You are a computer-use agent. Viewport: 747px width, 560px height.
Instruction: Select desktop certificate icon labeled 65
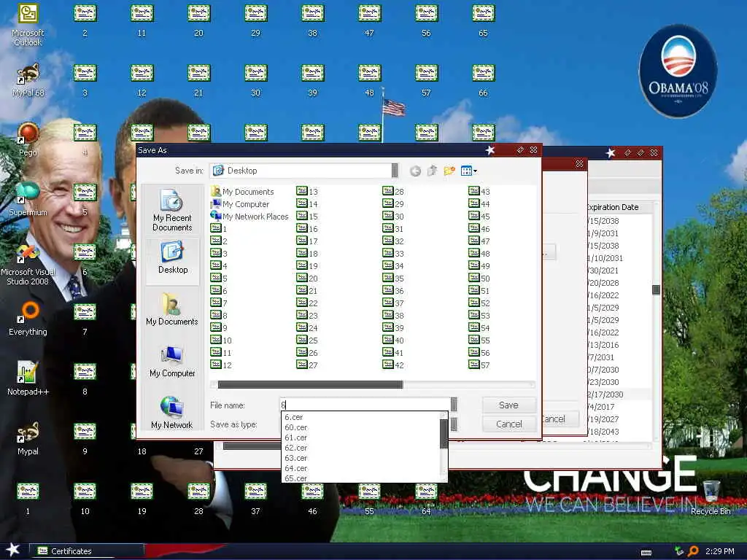[x=483, y=20]
